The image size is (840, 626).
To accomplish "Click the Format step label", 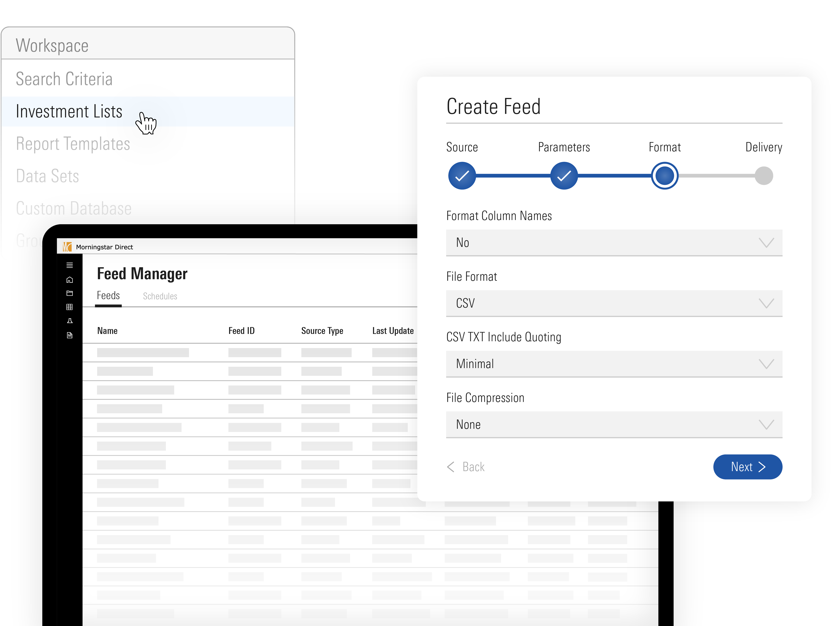I will click(x=664, y=147).
